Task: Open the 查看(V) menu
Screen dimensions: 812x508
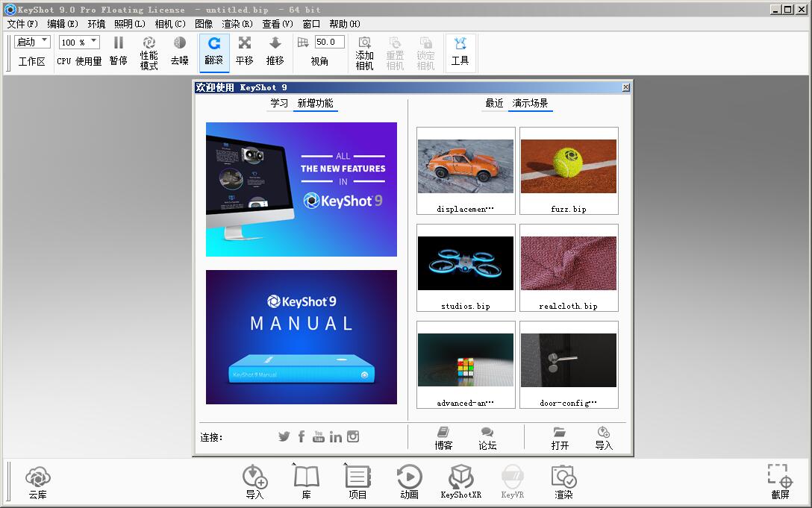Action: point(278,24)
